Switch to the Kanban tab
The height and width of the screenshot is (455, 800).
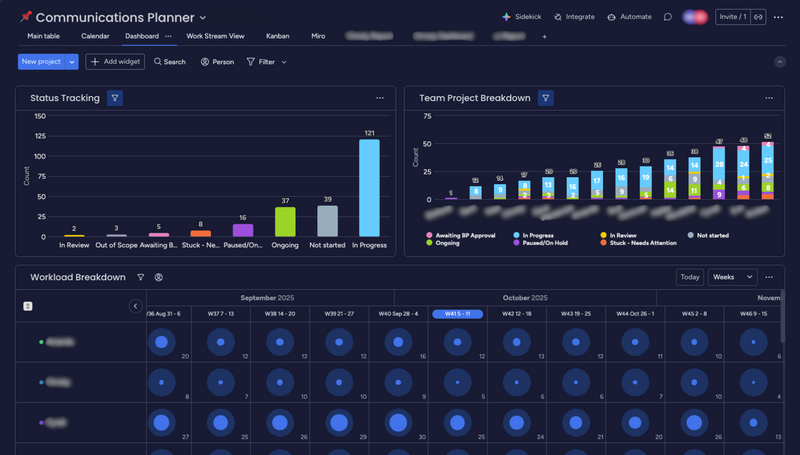[277, 36]
